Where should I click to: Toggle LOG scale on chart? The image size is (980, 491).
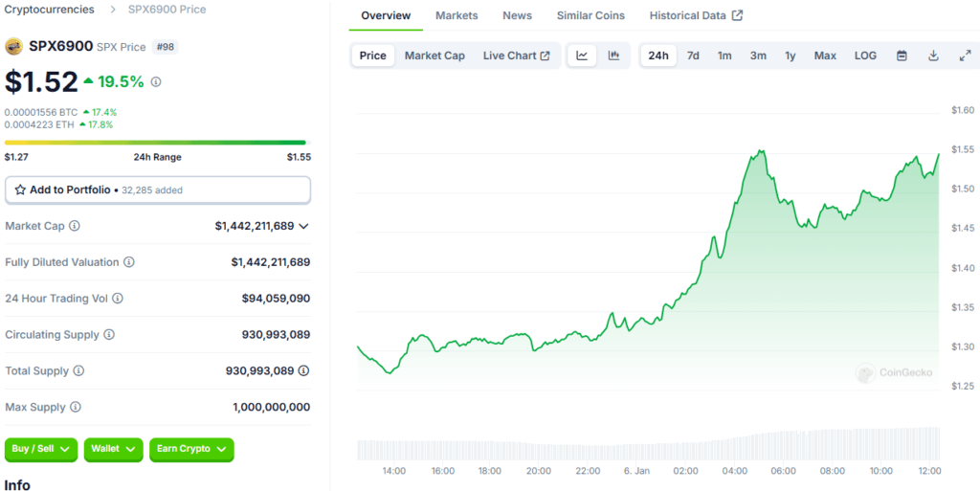pyautogui.click(x=865, y=56)
